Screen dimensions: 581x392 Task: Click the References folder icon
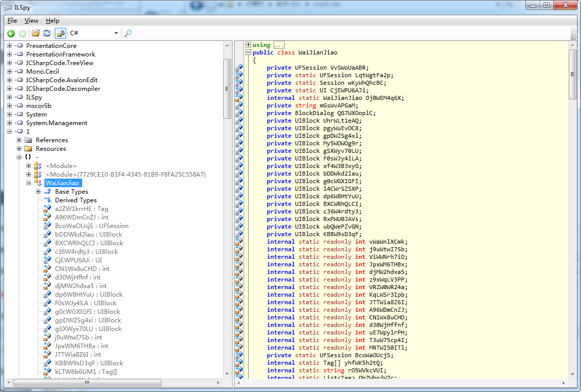pos(28,140)
